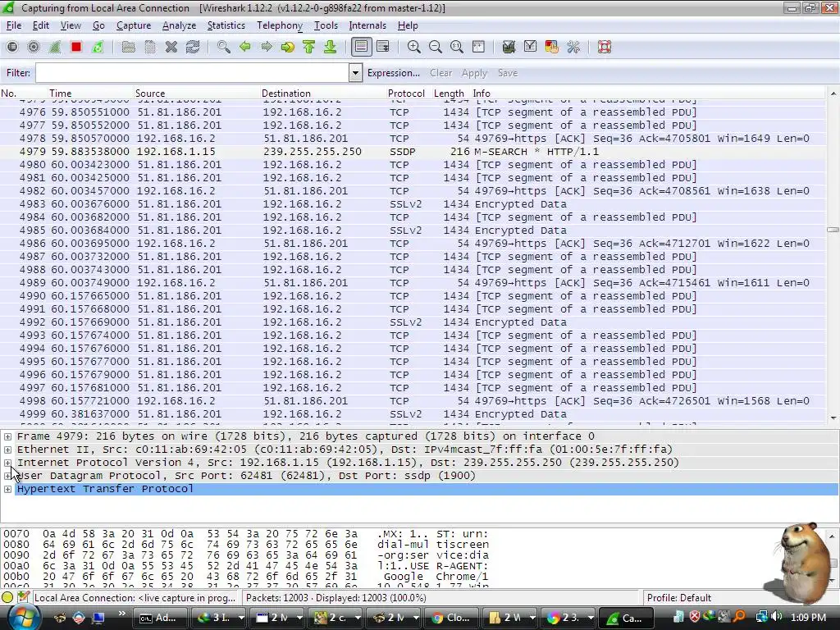Screen dimensions: 840x630
Task: Click the open capture file folder icon
Action: pyautogui.click(x=128, y=47)
